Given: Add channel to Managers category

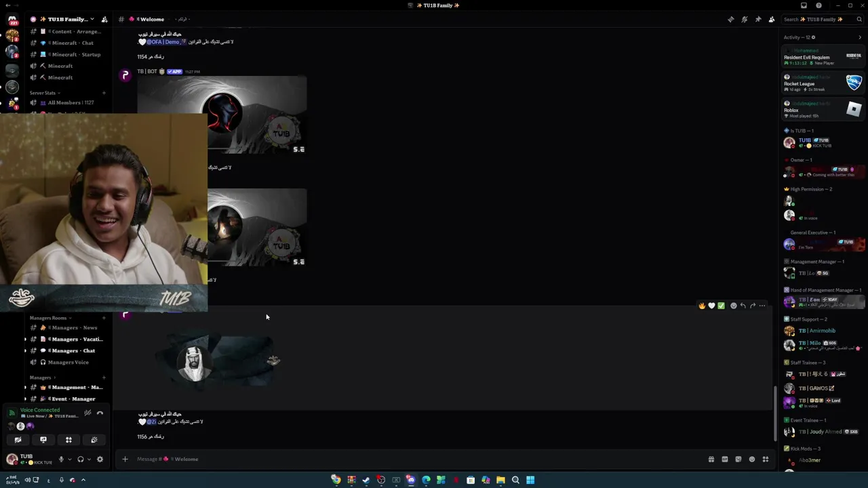Looking at the screenshot, I should coord(104,378).
